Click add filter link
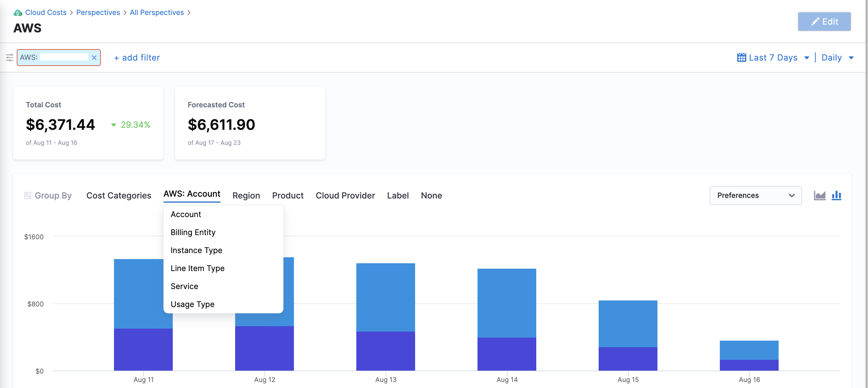This screenshot has height=388, width=868. [x=137, y=58]
